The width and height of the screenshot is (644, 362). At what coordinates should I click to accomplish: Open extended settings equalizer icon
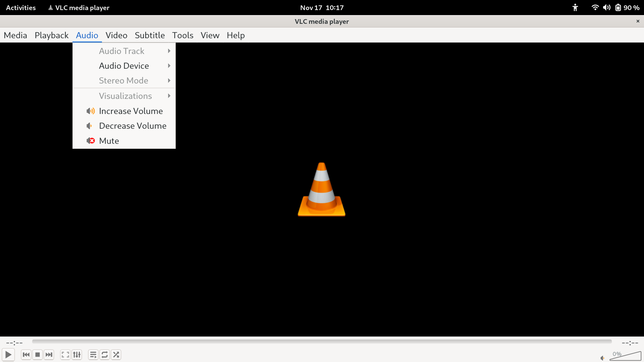point(77,355)
